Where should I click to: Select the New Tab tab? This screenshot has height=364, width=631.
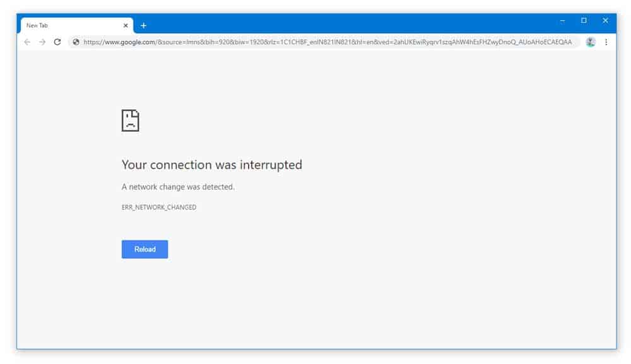(x=69, y=25)
